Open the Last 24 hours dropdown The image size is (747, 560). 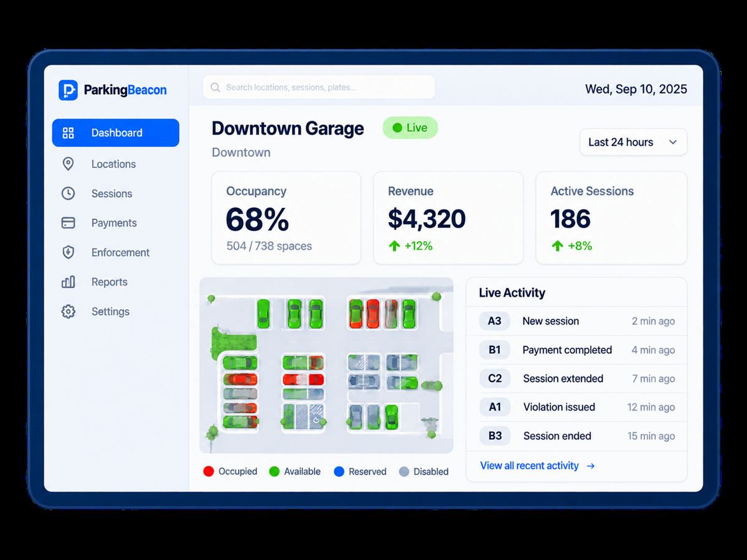click(633, 142)
